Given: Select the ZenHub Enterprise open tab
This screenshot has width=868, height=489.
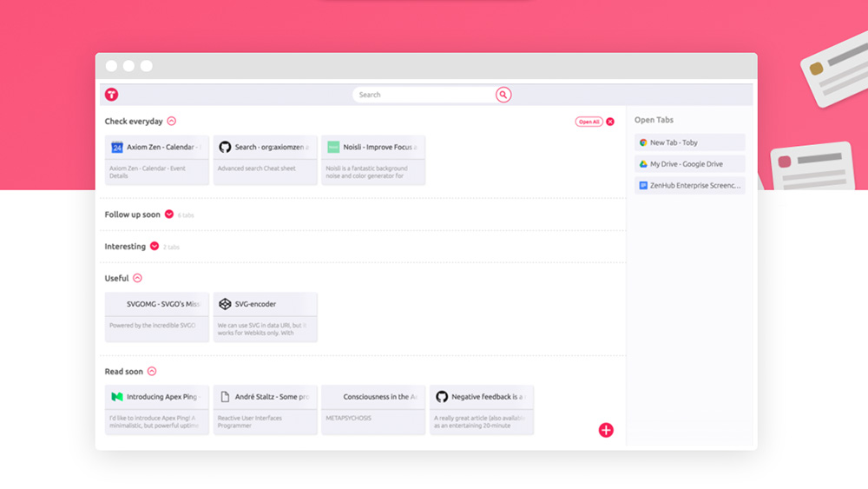Looking at the screenshot, I should pyautogui.click(x=689, y=185).
